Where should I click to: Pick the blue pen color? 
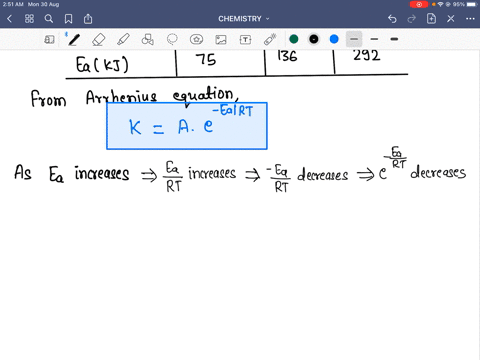(x=334, y=39)
